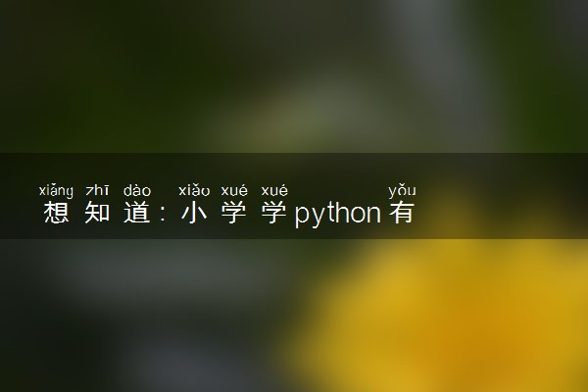Image resolution: width=588 pixels, height=392 pixels.
Task: Click the pinyin label xiǎng
Action: [x=56, y=191]
